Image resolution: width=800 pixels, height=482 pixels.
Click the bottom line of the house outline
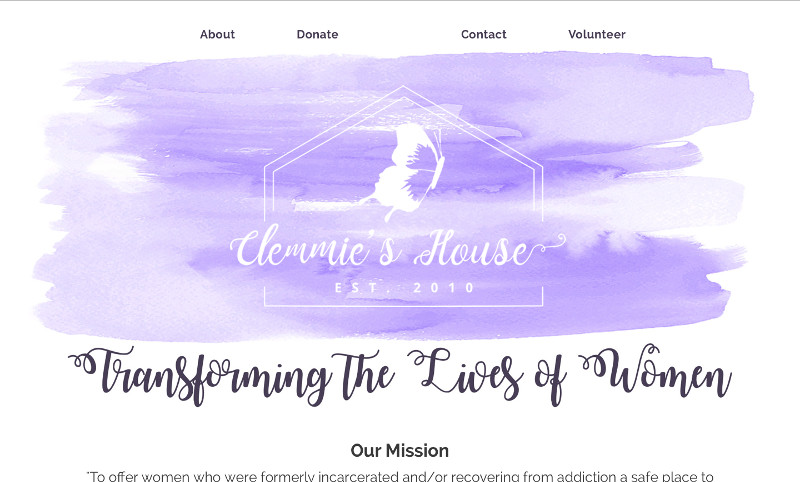point(403,306)
